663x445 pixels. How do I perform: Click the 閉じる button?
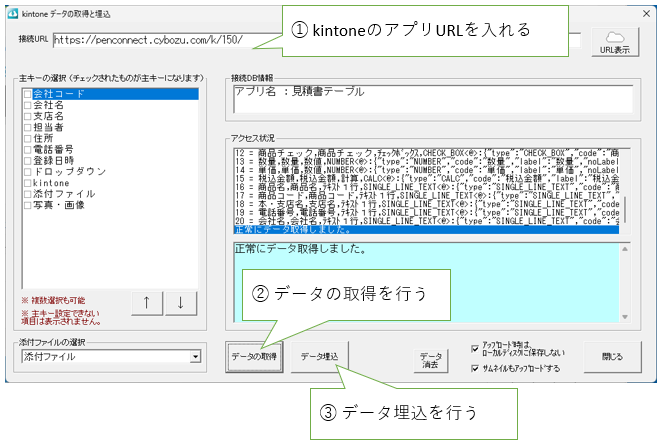pyautogui.click(x=612, y=357)
